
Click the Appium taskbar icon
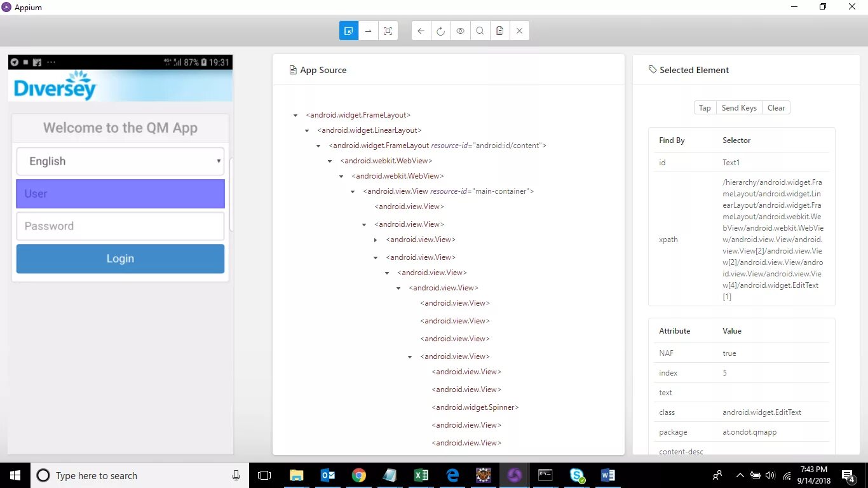pyautogui.click(x=515, y=475)
